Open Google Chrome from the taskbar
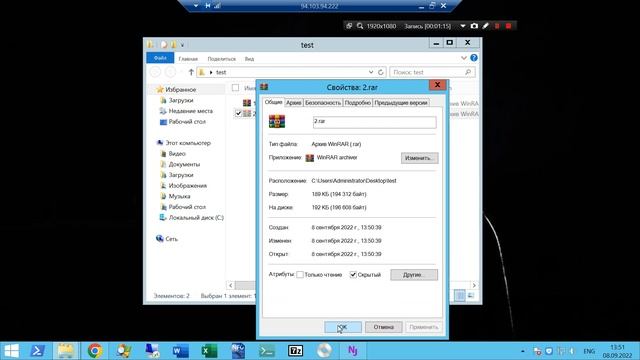 point(95,351)
